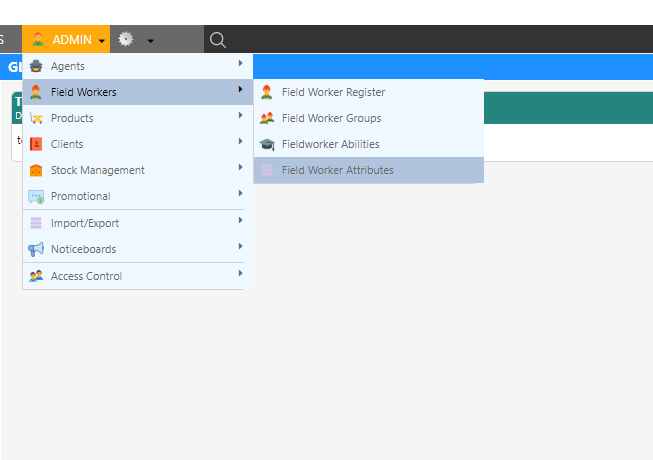The image size is (653, 460).
Task: Click the Products shopping cart icon
Action: pos(36,118)
